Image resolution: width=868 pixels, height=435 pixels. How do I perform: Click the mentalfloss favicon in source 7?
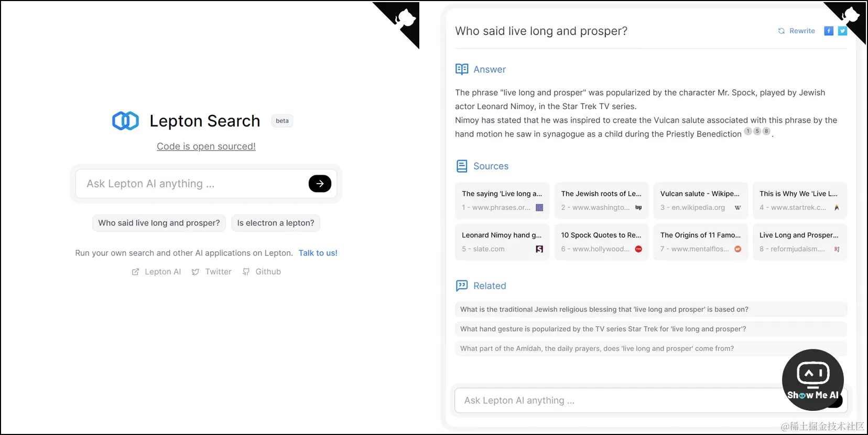pos(737,249)
